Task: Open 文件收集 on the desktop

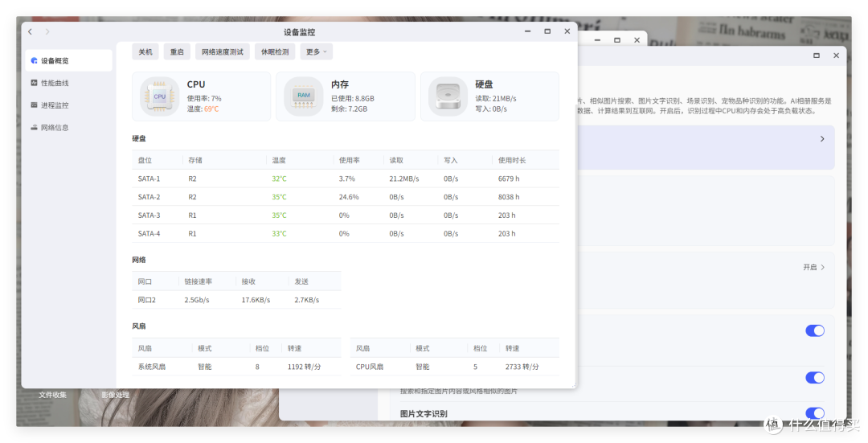Action: (52, 395)
